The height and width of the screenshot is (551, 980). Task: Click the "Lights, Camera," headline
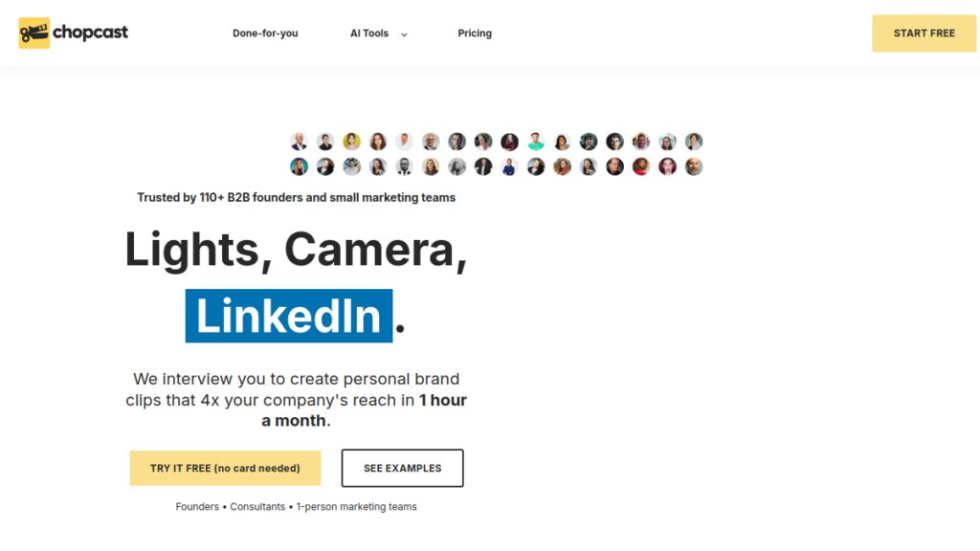point(297,250)
